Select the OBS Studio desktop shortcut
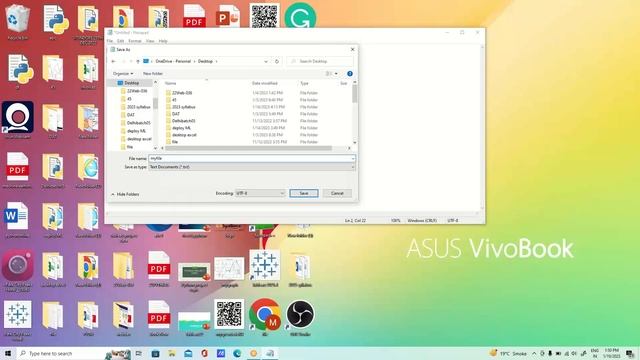Image resolution: width=640 pixels, height=360 pixels. 300,318
